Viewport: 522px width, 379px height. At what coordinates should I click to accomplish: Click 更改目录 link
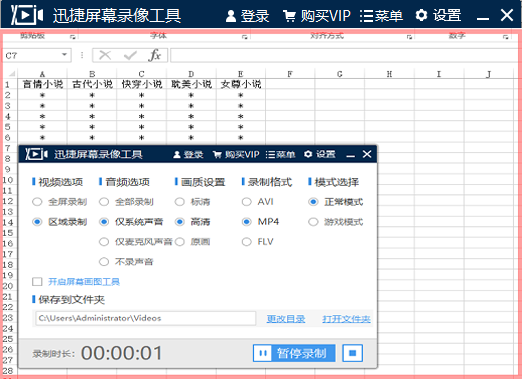coord(286,319)
